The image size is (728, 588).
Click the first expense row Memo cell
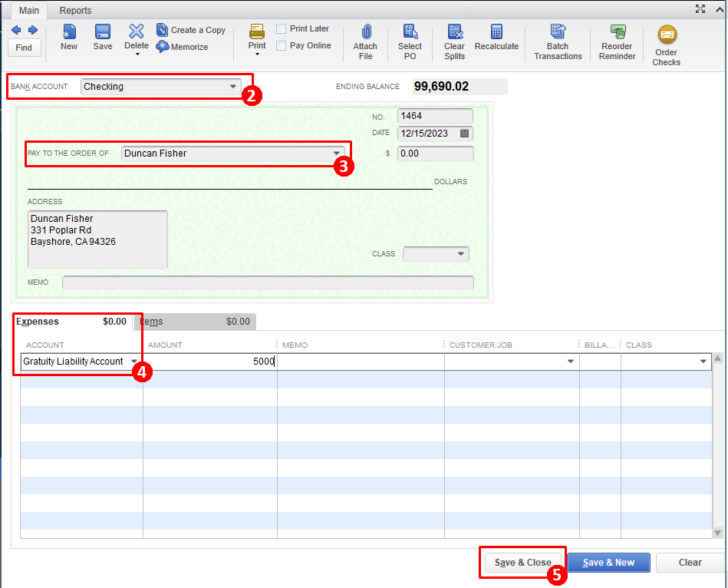[361, 362]
